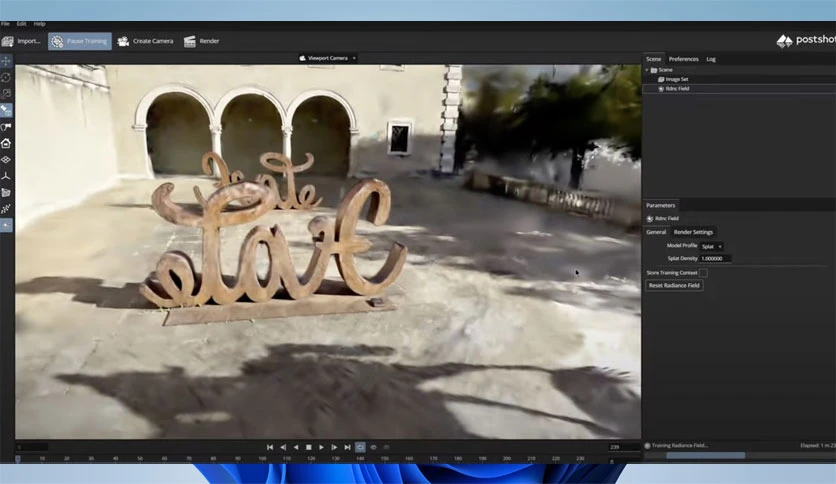Select the Scene folder row
Image resolution: width=836 pixels, height=484 pixels.
(x=739, y=70)
